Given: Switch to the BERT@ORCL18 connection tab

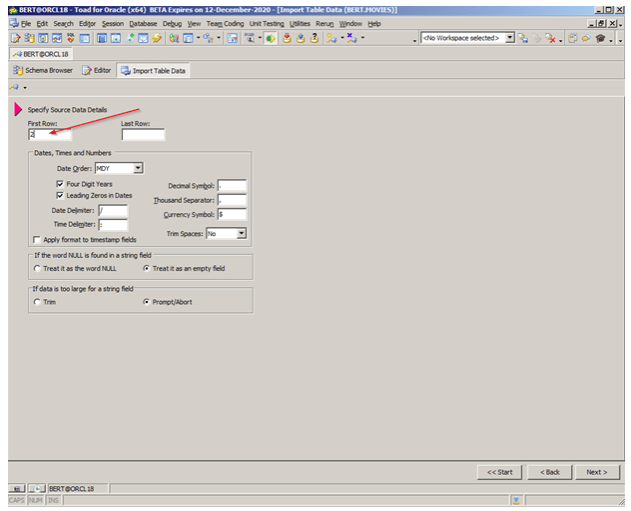Looking at the screenshot, I should pos(41,54).
